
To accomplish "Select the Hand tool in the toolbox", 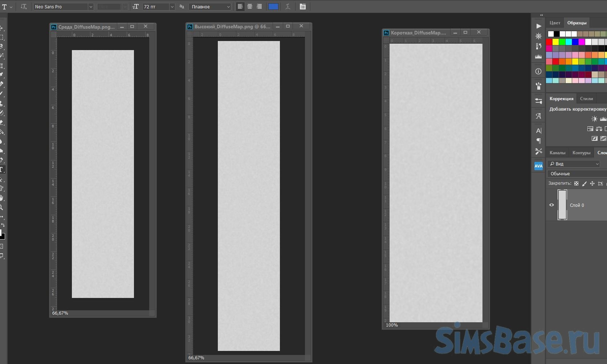I will pos(2,198).
